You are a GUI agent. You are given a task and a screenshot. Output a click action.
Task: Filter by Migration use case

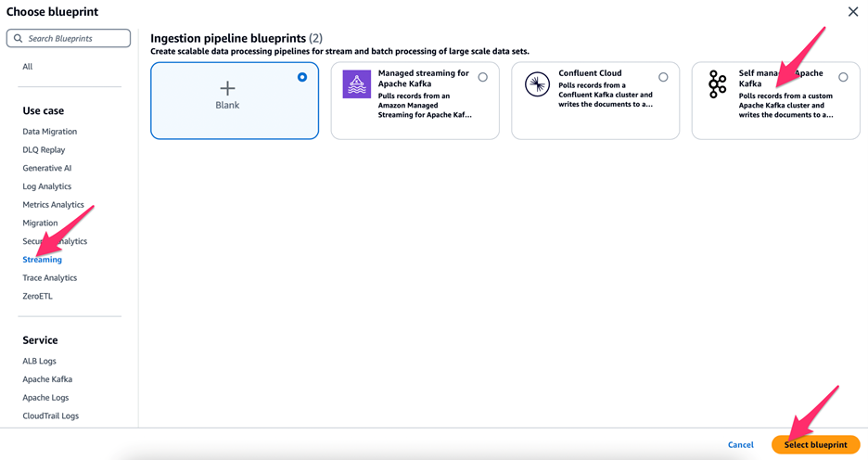[x=40, y=223]
